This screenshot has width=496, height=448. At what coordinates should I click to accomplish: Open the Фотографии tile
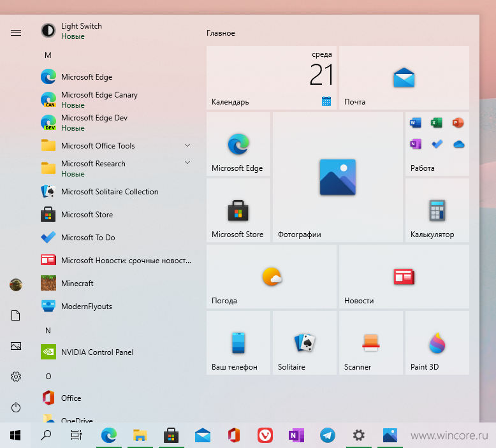coord(337,177)
